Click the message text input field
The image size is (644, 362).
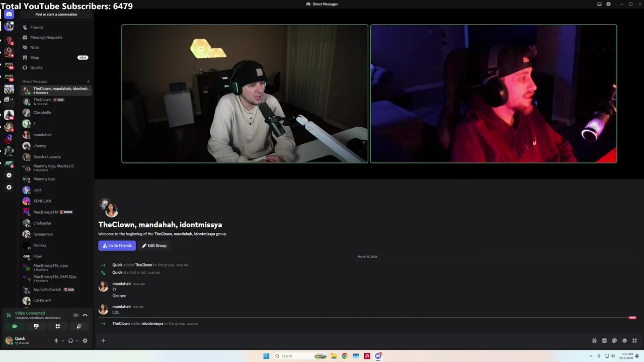347,340
